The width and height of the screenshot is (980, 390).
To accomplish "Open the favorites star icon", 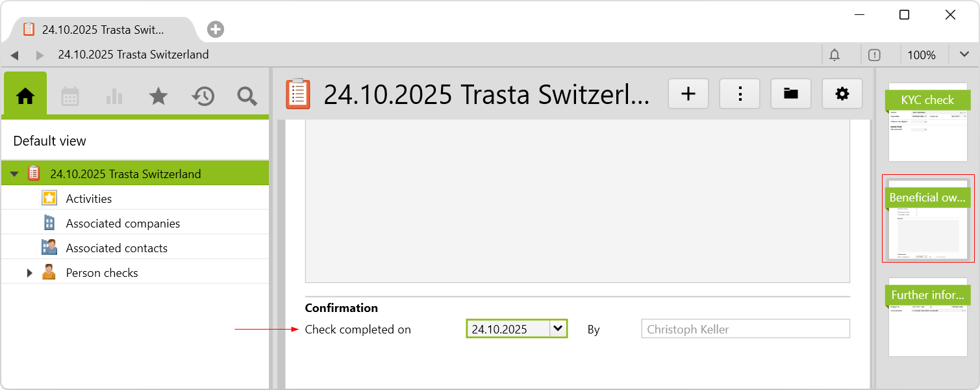I will coord(158,96).
